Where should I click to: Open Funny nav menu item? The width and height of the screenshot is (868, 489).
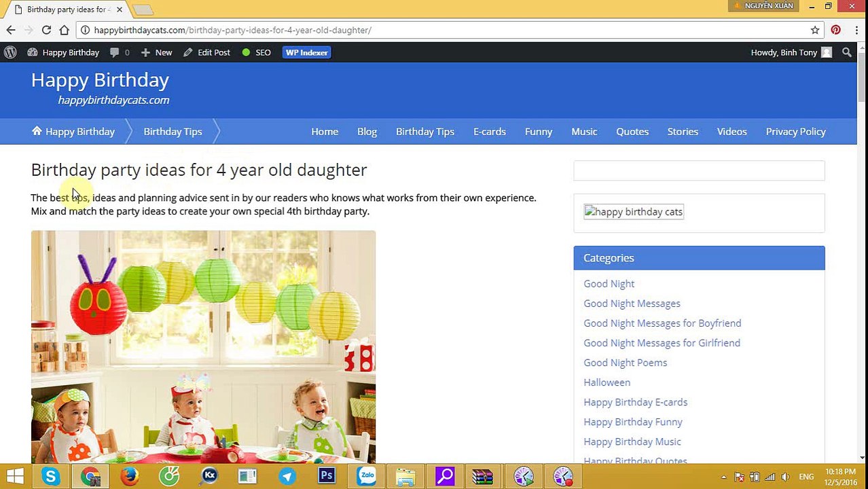(x=539, y=131)
